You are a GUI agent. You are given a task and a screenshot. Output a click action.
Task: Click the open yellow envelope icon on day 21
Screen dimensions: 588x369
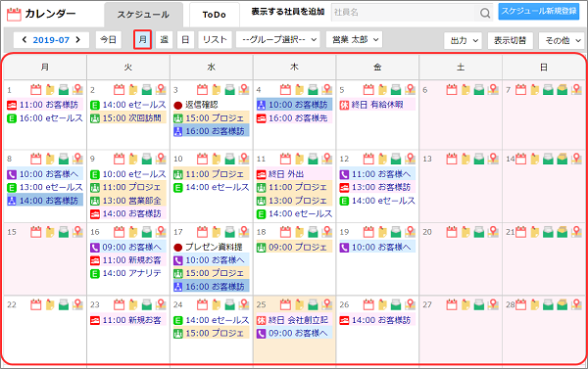[x=562, y=232]
